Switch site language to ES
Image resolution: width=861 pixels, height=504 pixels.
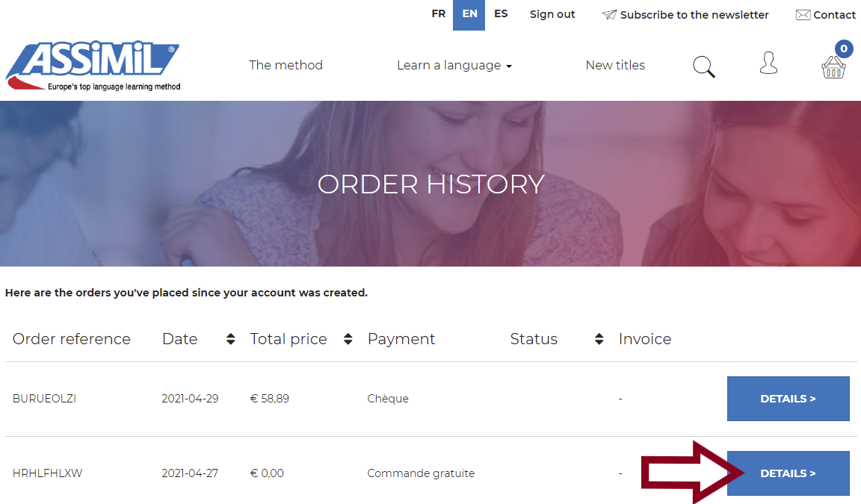point(501,14)
